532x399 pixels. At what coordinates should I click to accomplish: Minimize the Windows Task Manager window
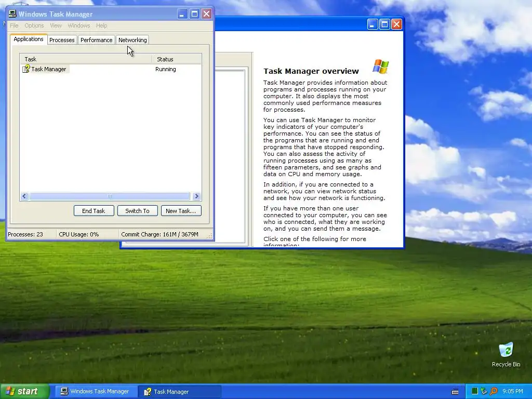[182, 14]
